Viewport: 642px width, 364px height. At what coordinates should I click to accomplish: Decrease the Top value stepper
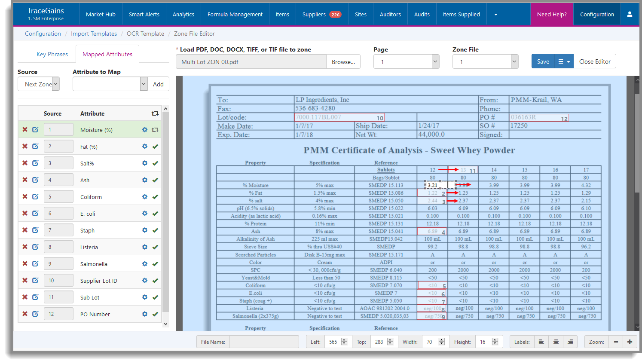pyautogui.click(x=390, y=344)
